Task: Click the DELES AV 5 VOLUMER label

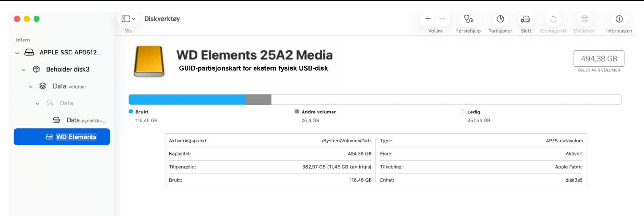Action: tap(599, 70)
